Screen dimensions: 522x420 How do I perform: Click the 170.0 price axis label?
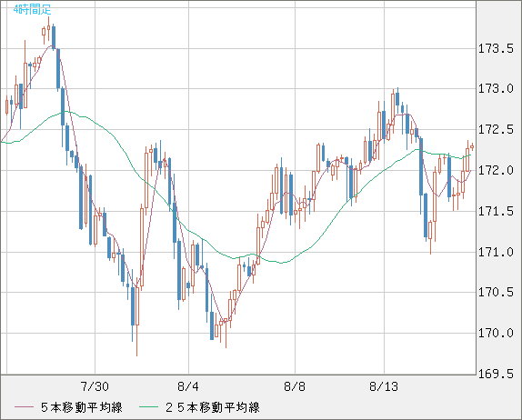[496, 333]
